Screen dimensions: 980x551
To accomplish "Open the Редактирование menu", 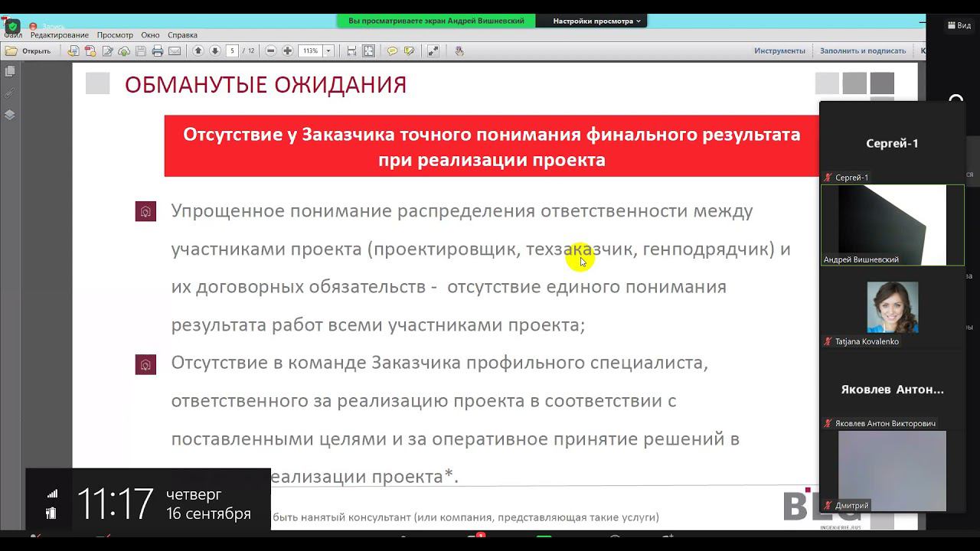I will click(60, 35).
